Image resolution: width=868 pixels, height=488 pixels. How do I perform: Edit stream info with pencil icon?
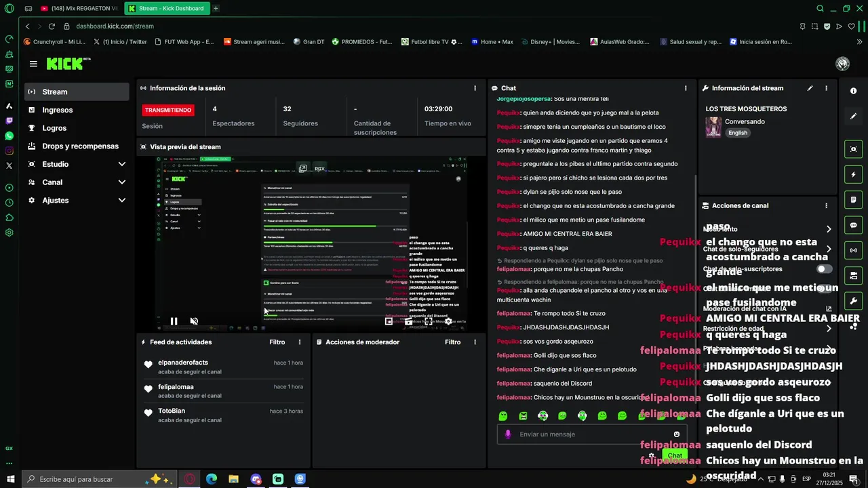[x=810, y=88]
